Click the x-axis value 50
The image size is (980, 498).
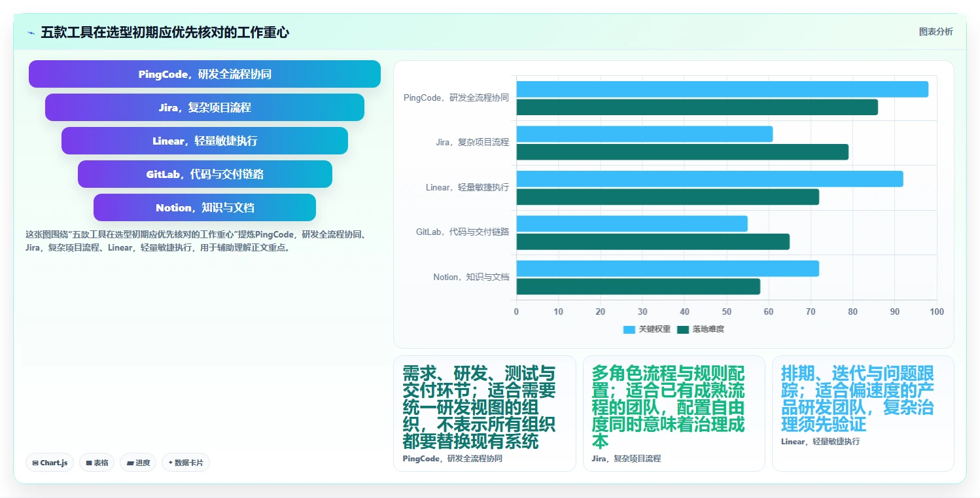[727, 311]
